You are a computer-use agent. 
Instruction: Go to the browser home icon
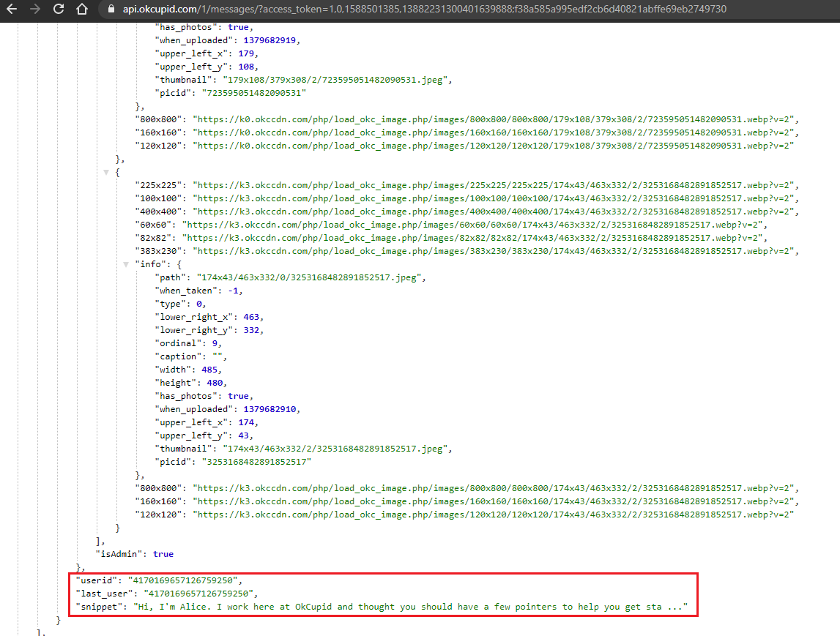(82, 9)
